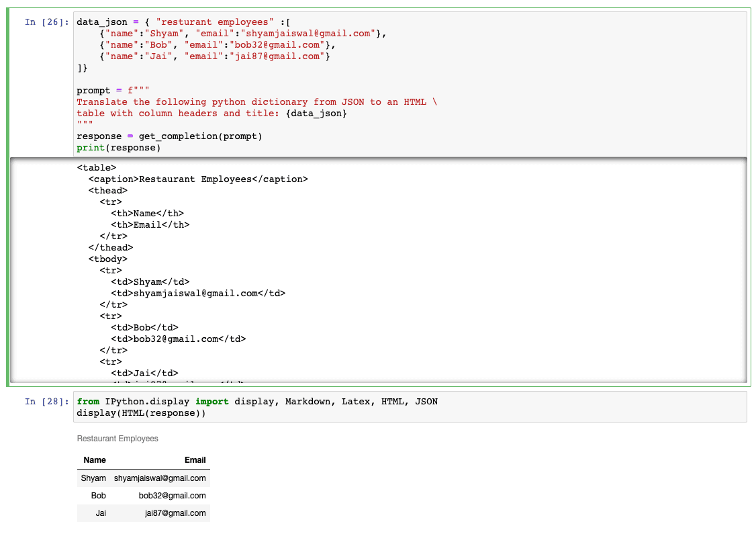Image resolution: width=756 pixels, height=534 pixels.
Task: Select the Shyam row in the rendered table
Action: (143, 478)
